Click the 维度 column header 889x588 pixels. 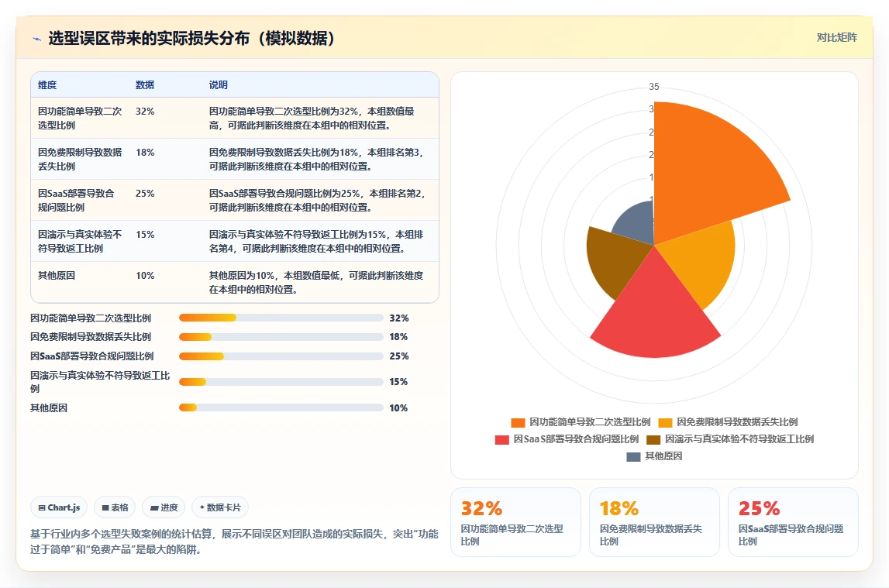(47, 85)
